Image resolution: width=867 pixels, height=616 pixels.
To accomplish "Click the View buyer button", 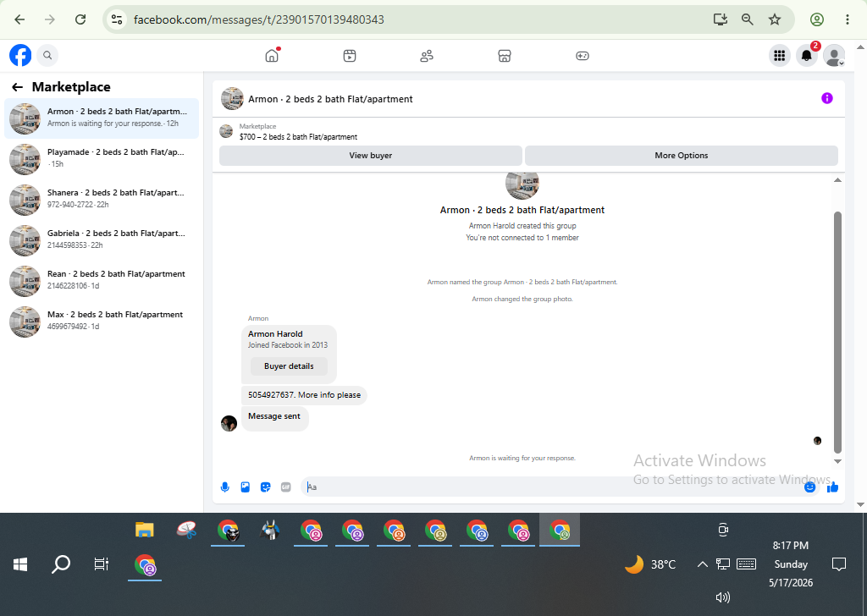I will (x=371, y=155).
